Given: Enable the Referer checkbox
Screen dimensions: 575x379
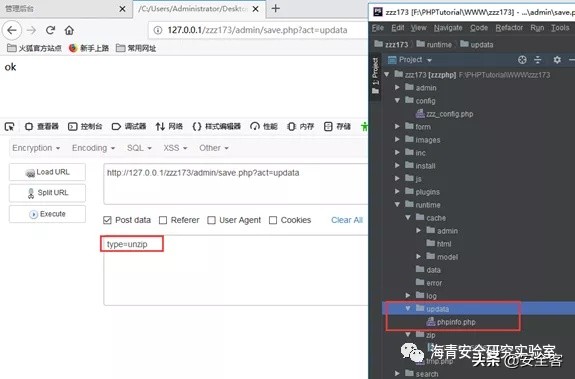Looking at the screenshot, I should coord(163,220).
